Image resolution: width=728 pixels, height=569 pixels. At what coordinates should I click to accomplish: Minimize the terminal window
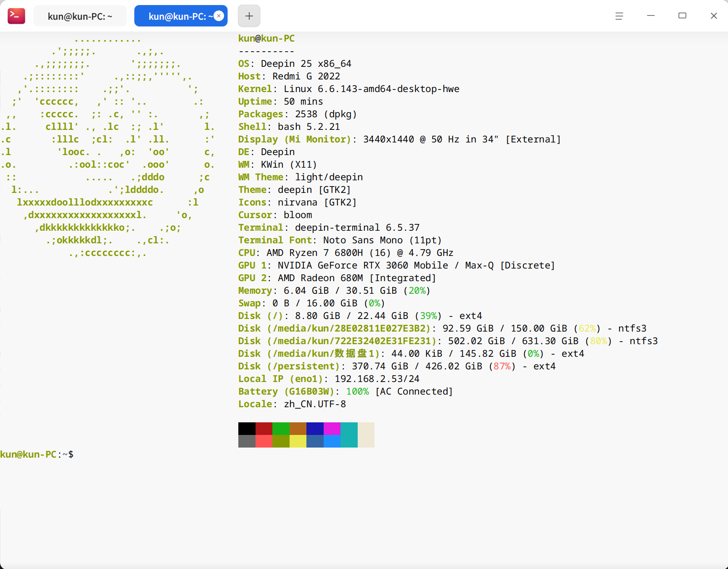click(651, 16)
